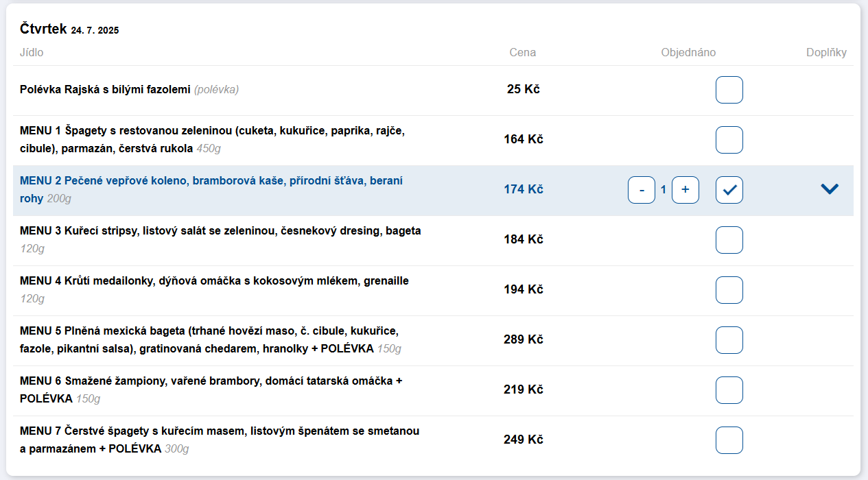The image size is (868, 480).
Task: Check the MENU 5 mexická bageta box
Action: coord(729,340)
